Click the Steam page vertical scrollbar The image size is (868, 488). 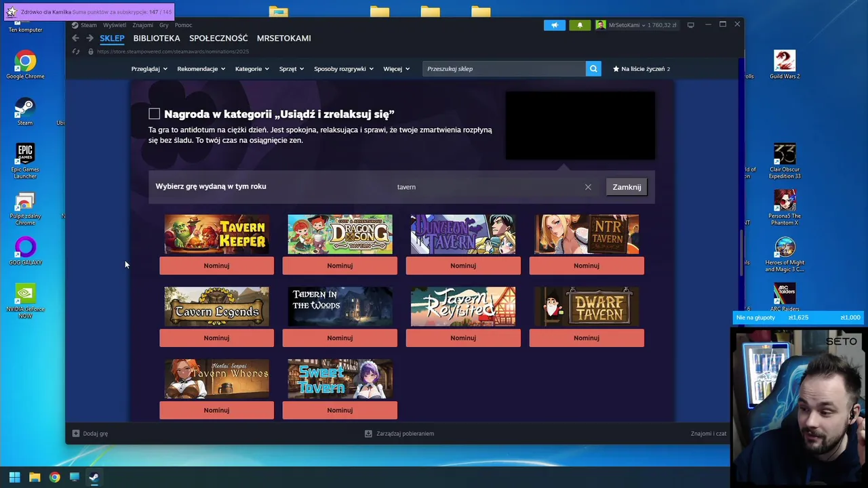pos(741,253)
